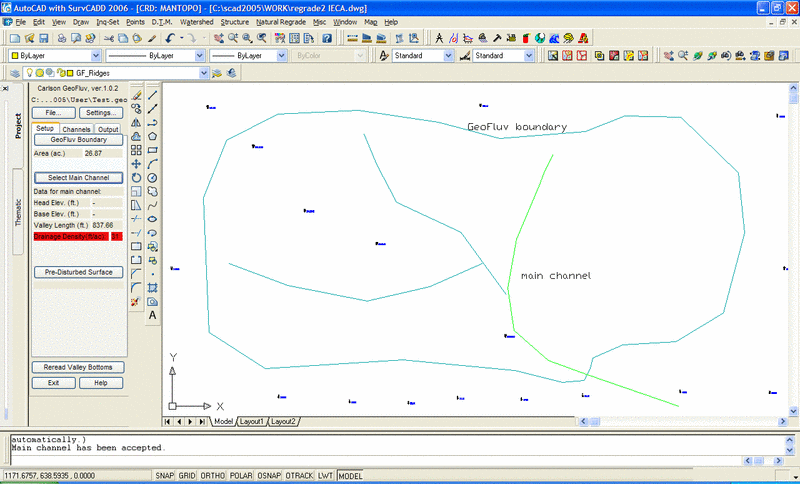Click the Cut scissors icon
This screenshot has height=484, width=800.
click(x=109, y=38)
